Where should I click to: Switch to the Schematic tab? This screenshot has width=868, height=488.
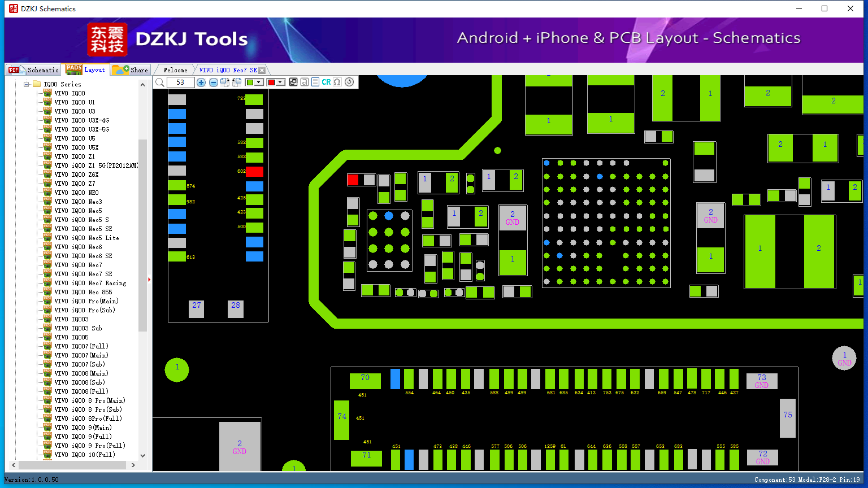point(33,69)
